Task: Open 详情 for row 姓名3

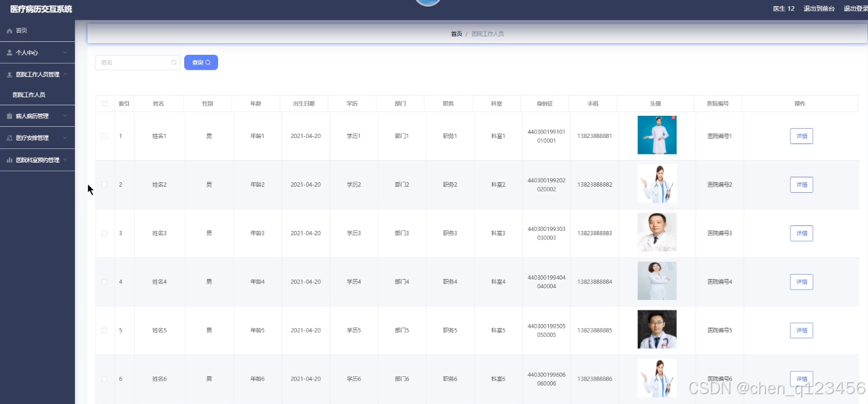Action: [801, 233]
